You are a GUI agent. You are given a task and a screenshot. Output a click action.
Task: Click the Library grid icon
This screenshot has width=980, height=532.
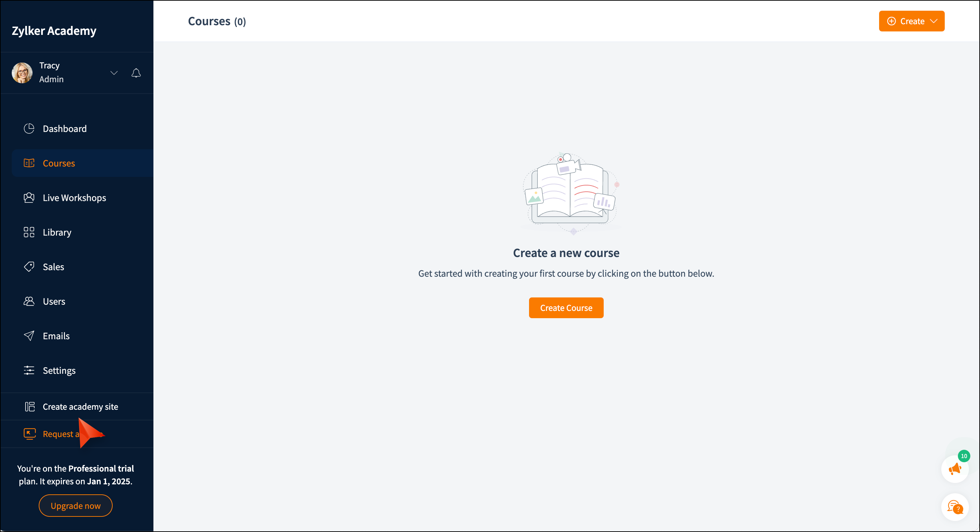29,232
